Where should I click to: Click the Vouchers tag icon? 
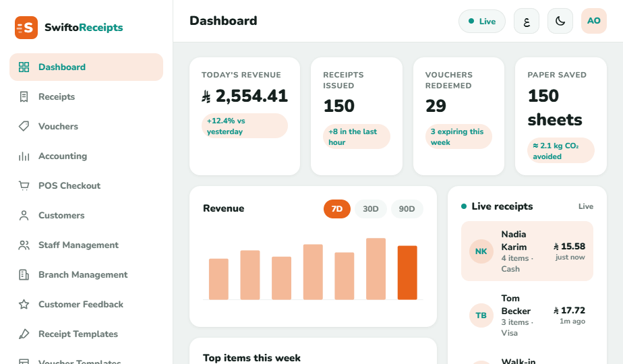point(24,126)
